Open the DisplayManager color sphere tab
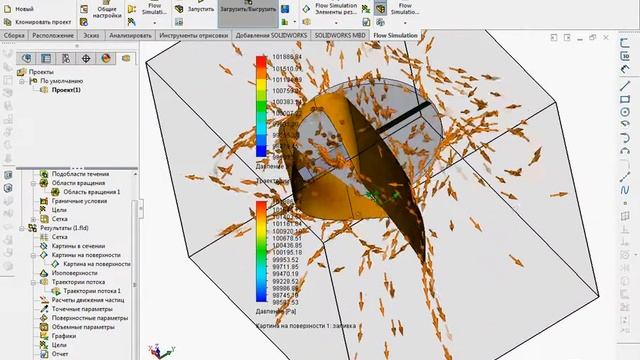The width and height of the screenshot is (640, 360). [x=106, y=58]
